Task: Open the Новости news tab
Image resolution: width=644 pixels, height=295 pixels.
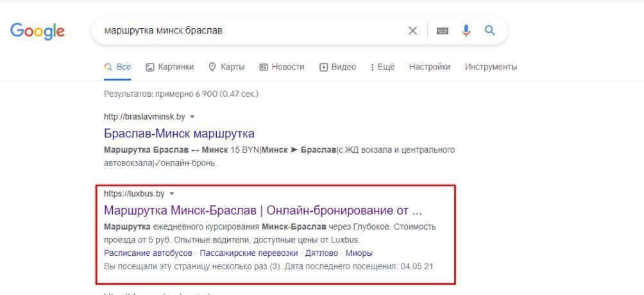Action: 282,67
